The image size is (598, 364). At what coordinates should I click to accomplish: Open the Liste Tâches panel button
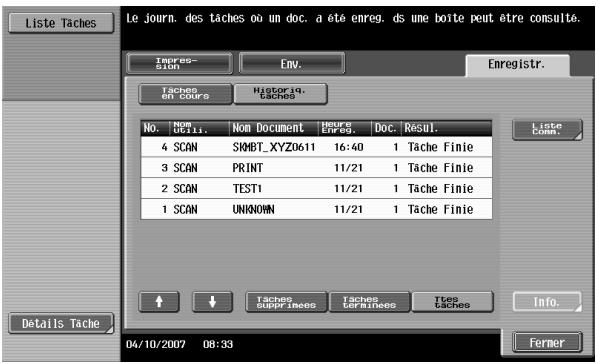(x=61, y=23)
